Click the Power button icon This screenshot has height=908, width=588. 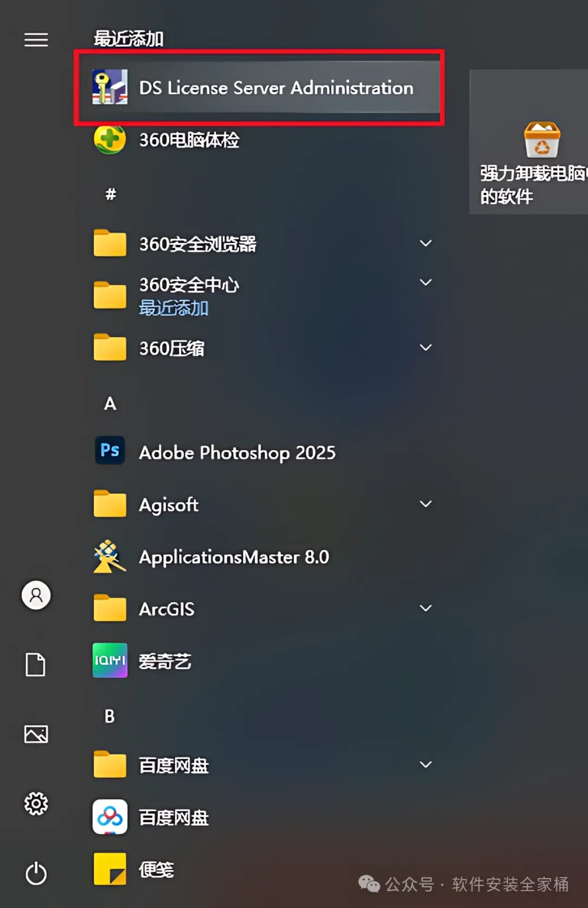36,873
